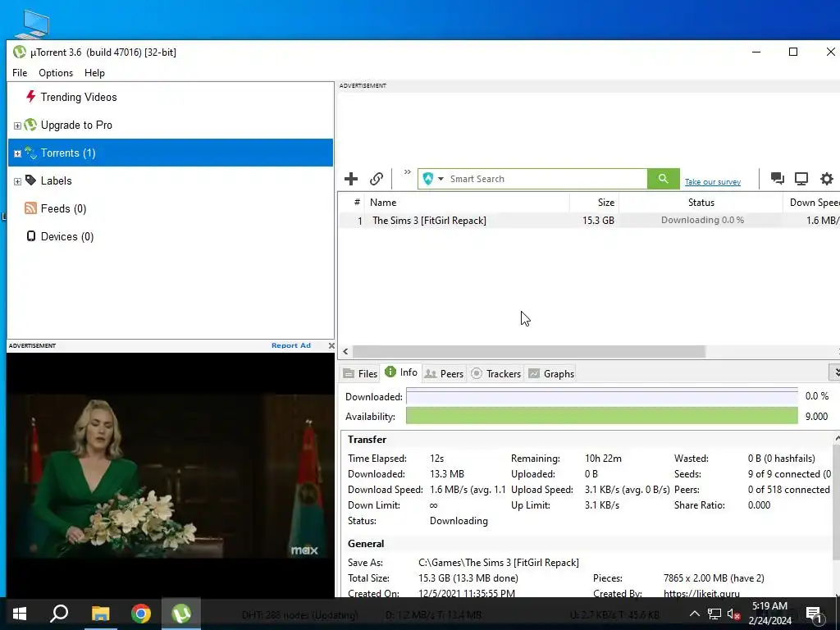Screen dimensions: 840x630
Task: Sort by the Status column header
Action: (701, 203)
